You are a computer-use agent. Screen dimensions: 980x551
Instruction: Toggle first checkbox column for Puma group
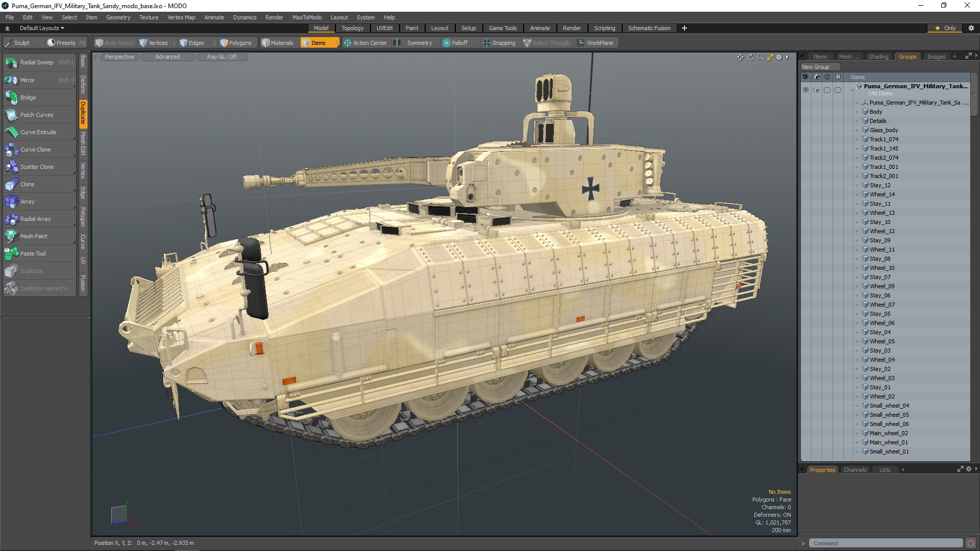tap(827, 90)
